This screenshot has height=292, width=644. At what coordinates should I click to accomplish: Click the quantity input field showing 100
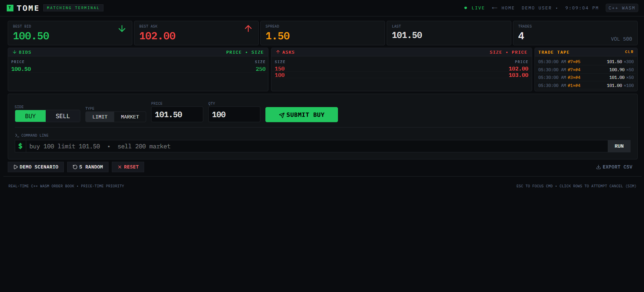coord(234,114)
